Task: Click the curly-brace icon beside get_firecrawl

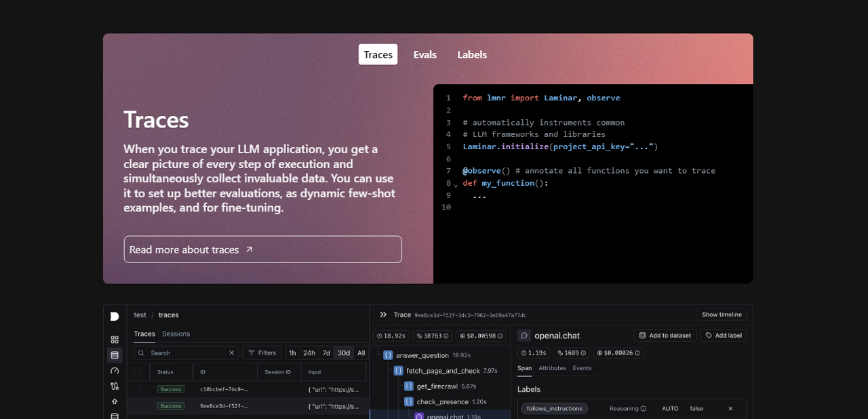Action: coord(409,386)
